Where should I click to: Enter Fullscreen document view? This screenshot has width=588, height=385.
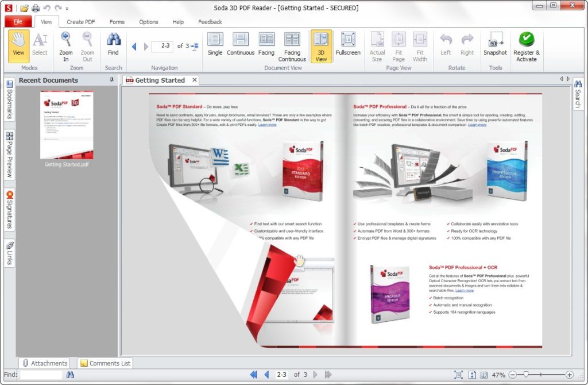pyautogui.click(x=347, y=46)
